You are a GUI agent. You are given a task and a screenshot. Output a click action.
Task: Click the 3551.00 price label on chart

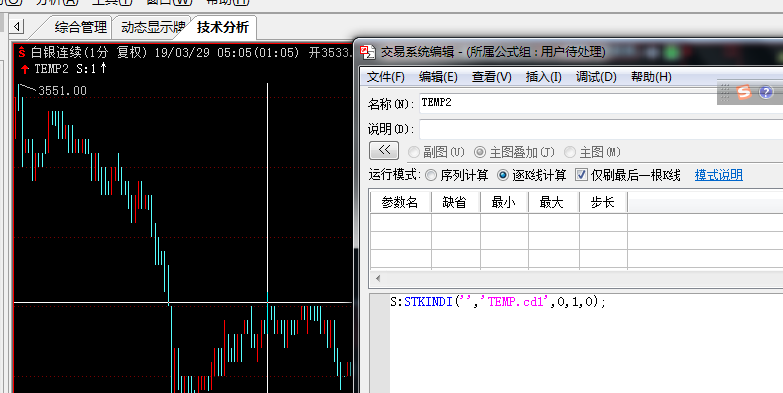click(x=62, y=91)
